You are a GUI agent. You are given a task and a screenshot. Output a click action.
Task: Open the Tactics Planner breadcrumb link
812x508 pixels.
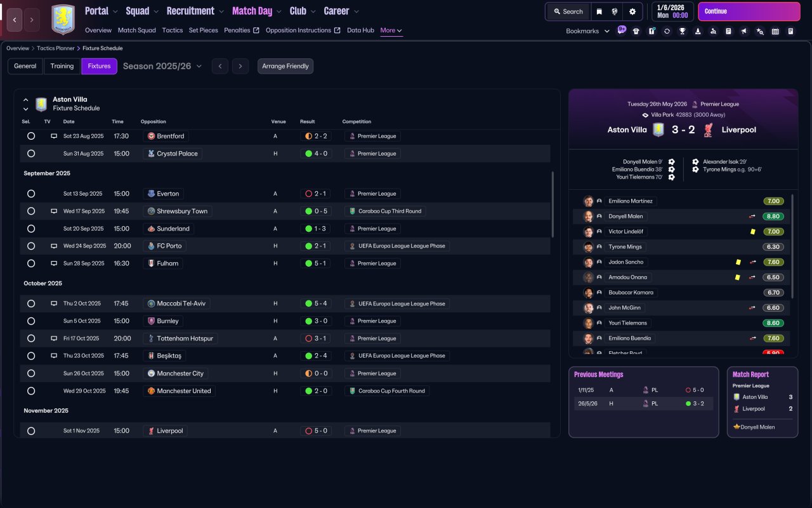pyautogui.click(x=56, y=48)
